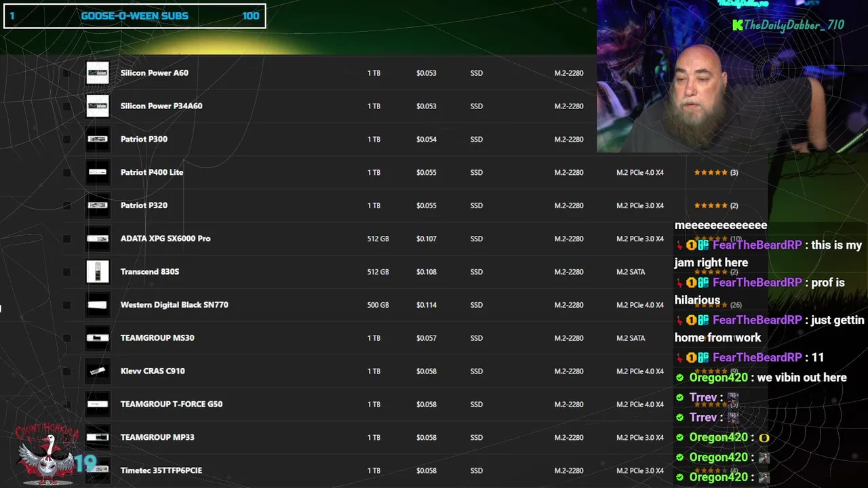Image resolution: width=868 pixels, height=488 pixels.
Task: Click the TEAMGROUP MS30 product name
Action: [x=157, y=338]
